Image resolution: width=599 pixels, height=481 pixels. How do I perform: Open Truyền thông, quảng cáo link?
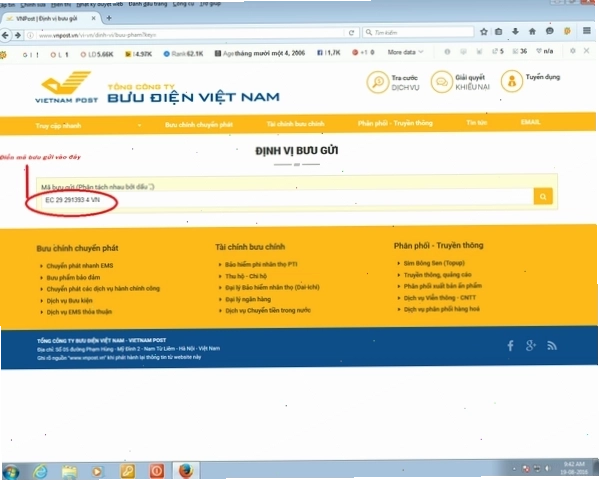coord(437,274)
